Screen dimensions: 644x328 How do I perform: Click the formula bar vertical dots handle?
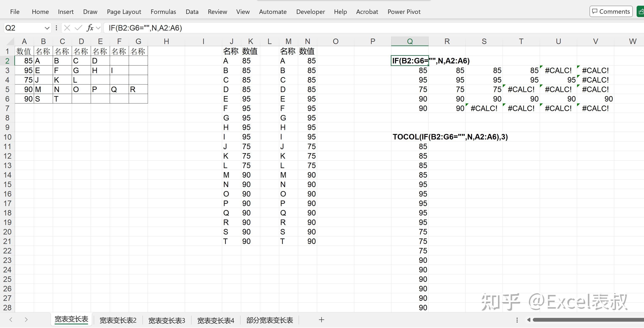click(56, 28)
